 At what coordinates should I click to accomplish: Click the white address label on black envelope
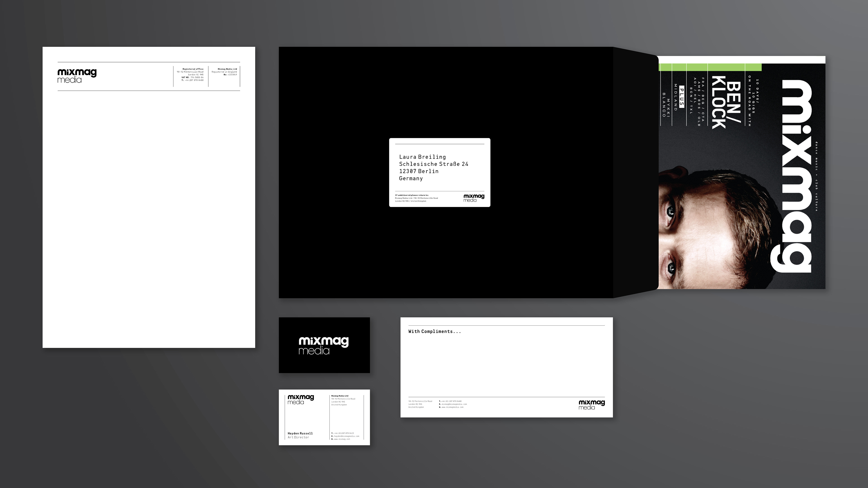coord(440,172)
